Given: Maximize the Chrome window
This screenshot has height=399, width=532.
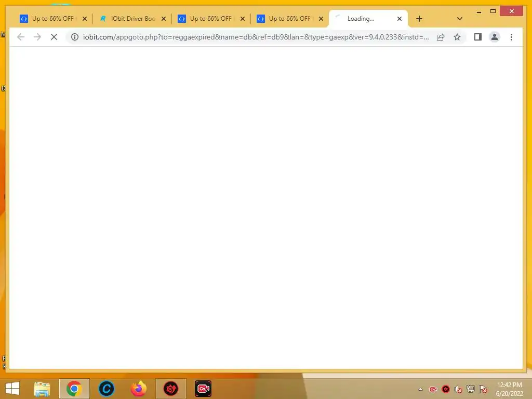Looking at the screenshot, I should tap(493, 11).
